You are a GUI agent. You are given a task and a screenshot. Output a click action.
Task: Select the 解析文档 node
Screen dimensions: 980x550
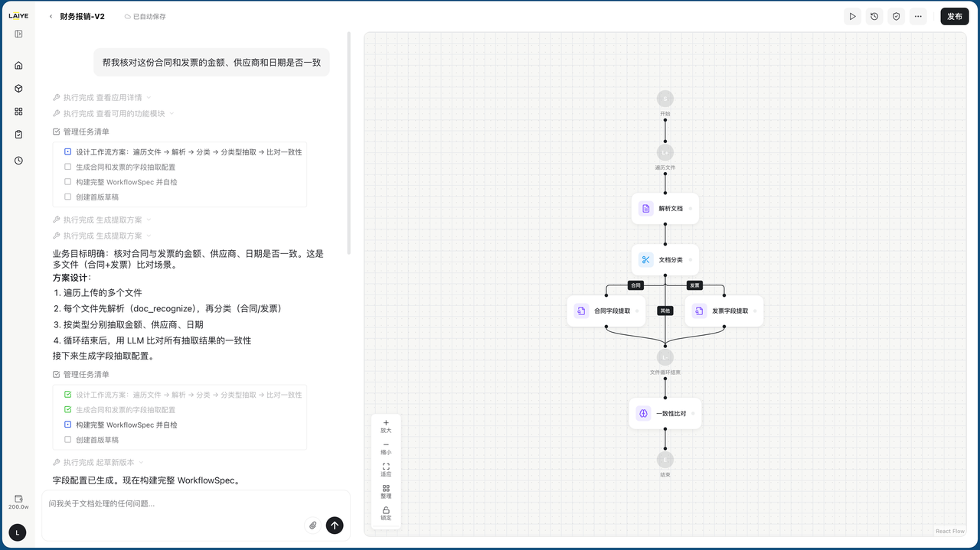pos(665,208)
